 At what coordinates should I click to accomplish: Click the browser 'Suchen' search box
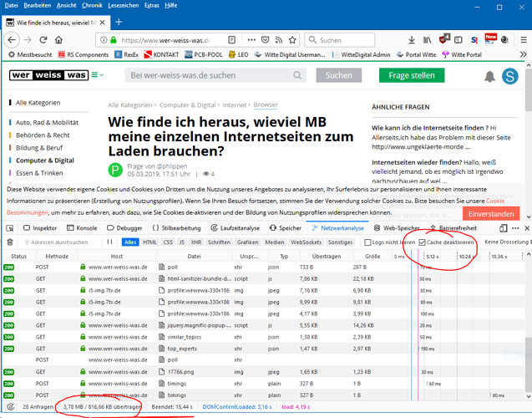pyautogui.click(x=340, y=40)
